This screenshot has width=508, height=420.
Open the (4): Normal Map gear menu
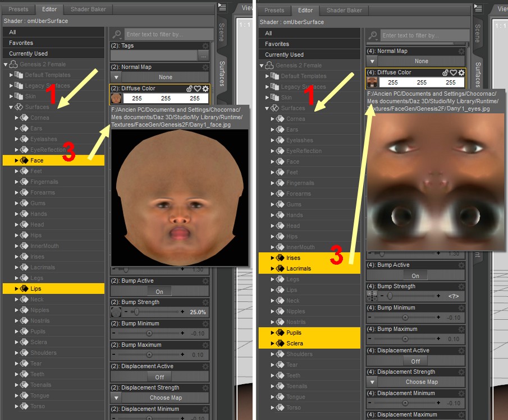(461, 51)
